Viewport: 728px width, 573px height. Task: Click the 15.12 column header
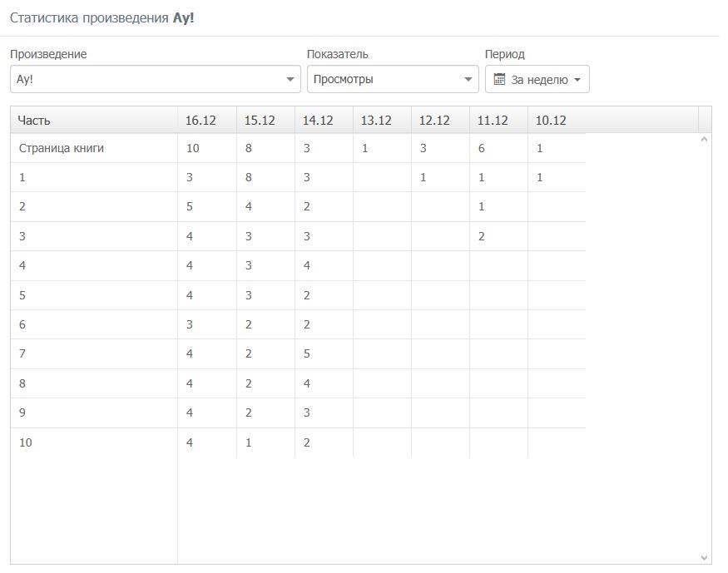(260, 121)
